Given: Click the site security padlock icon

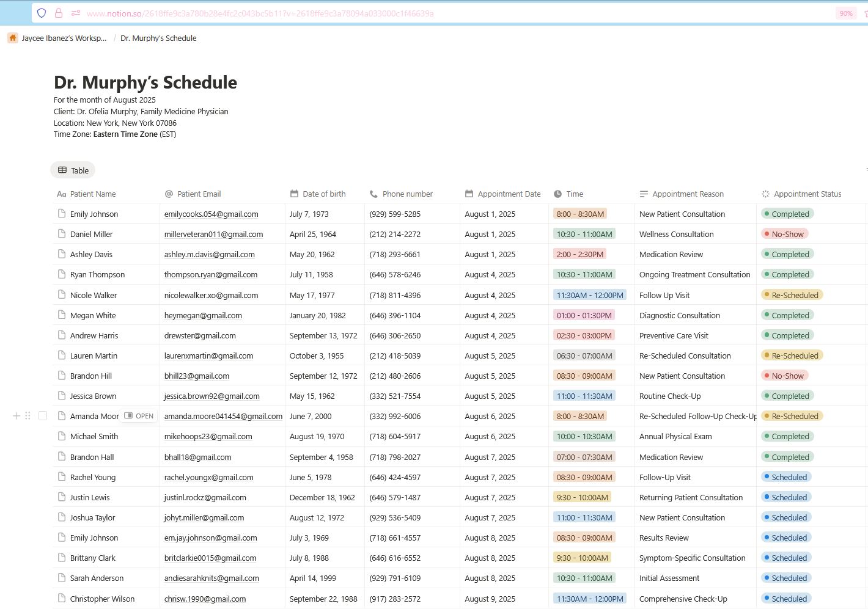Looking at the screenshot, I should (x=59, y=13).
